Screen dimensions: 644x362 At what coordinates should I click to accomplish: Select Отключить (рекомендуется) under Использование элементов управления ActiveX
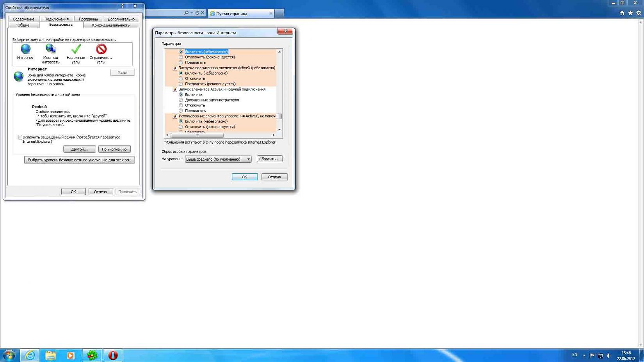181,127
